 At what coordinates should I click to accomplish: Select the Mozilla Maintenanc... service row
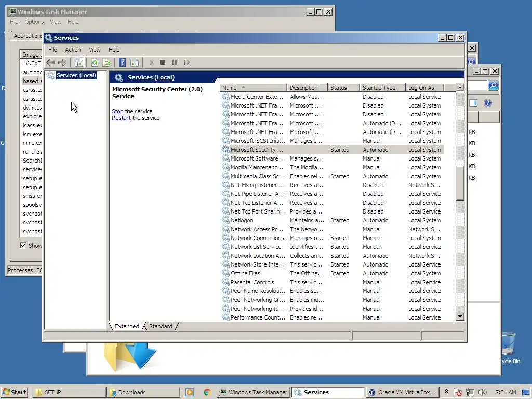(332, 167)
